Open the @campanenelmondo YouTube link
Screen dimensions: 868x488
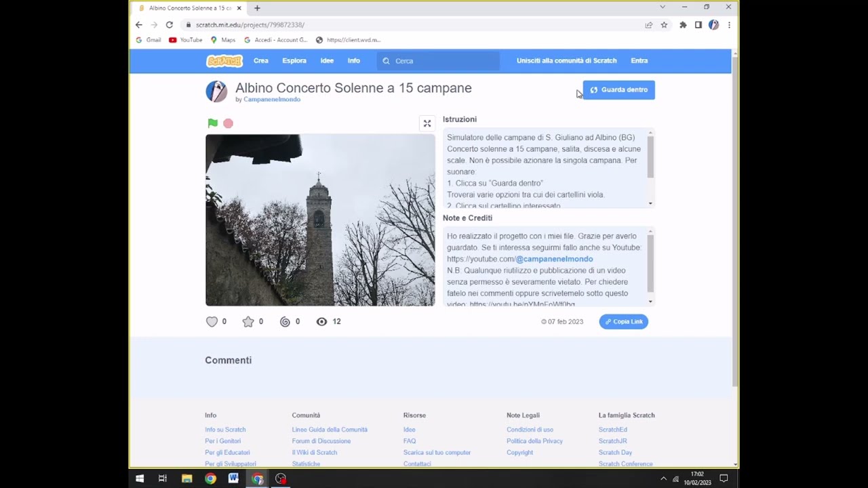tap(554, 259)
